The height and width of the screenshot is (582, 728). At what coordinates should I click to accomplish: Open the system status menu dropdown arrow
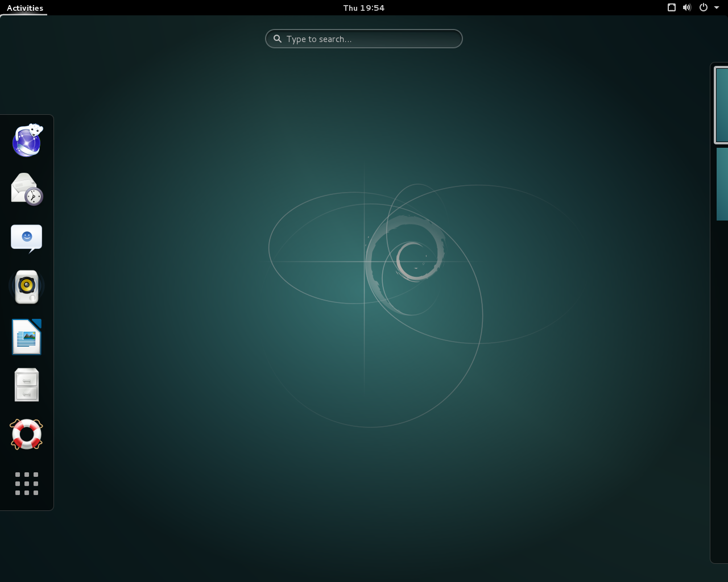click(716, 7)
